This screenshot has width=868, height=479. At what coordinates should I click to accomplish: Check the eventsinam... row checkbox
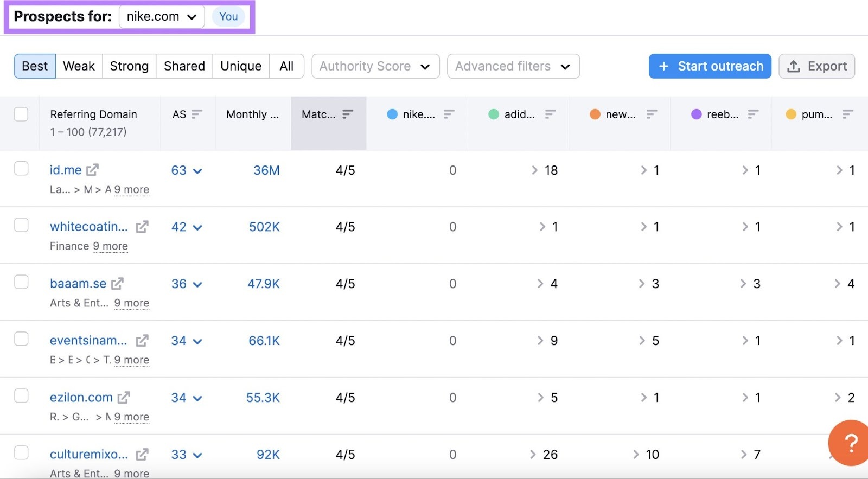point(21,339)
